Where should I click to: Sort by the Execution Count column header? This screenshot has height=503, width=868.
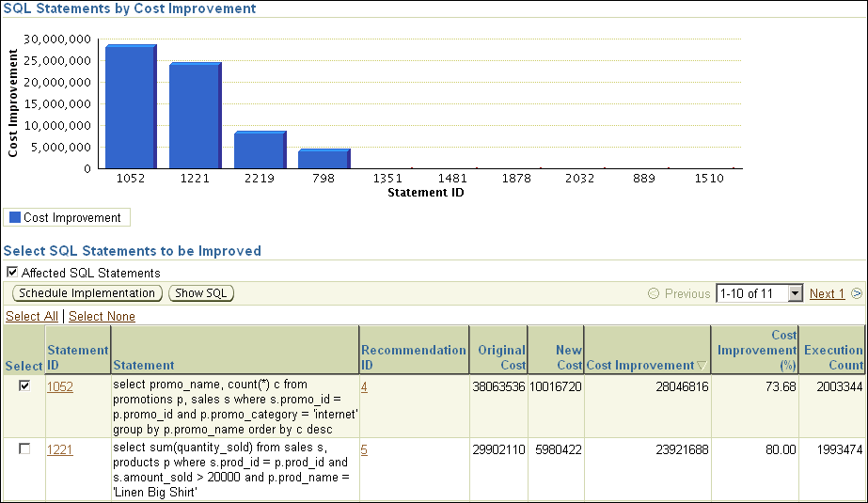click(x=833, y=357)
